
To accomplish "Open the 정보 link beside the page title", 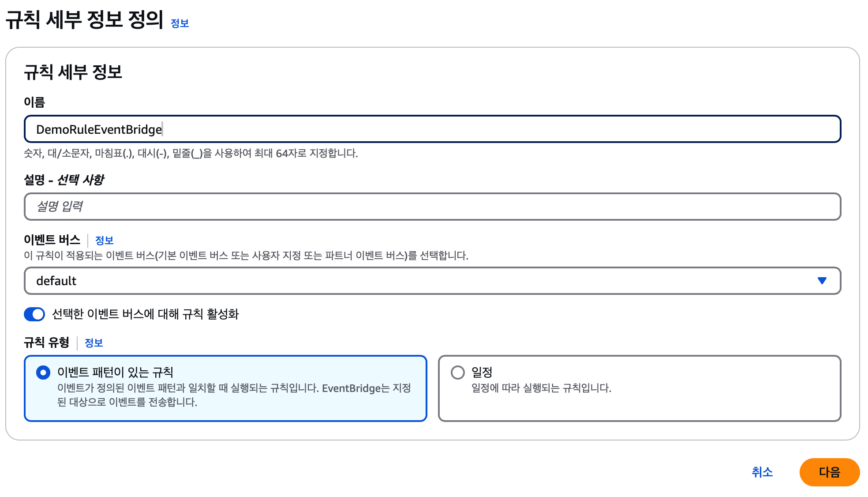I will coord(180,23).
